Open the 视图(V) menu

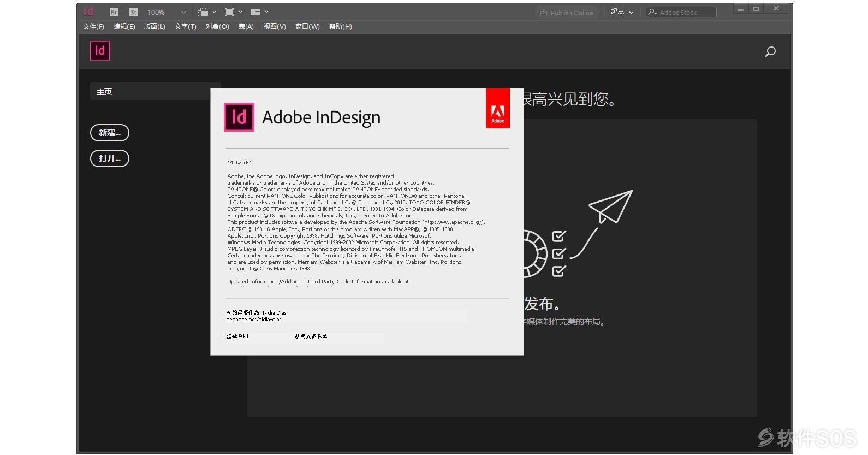275,27
